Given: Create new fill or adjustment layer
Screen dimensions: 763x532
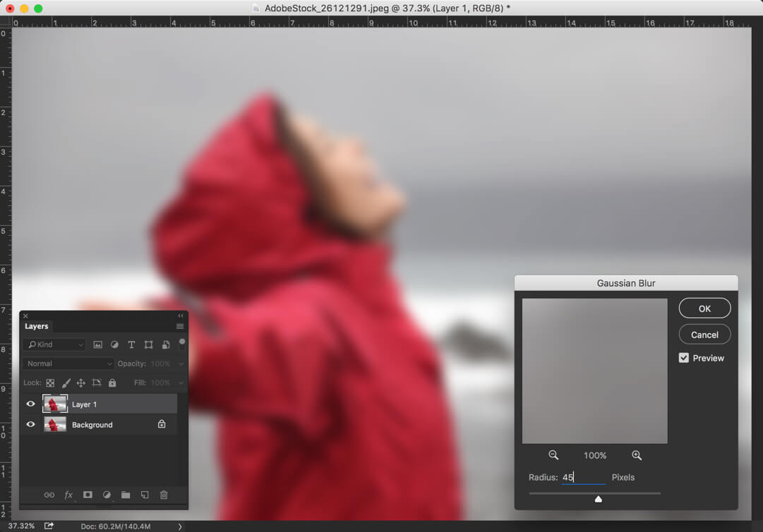Looking at the screenshot, I should click(x=107, y=495).
